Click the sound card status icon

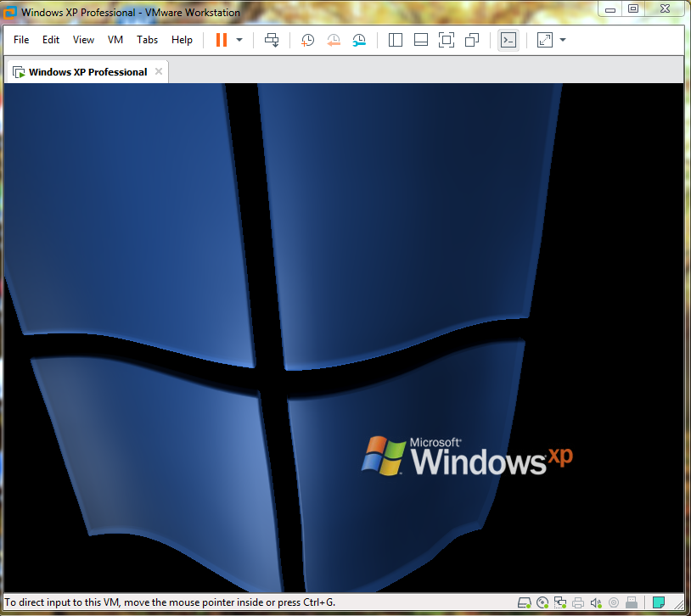[x=596, y=602]
